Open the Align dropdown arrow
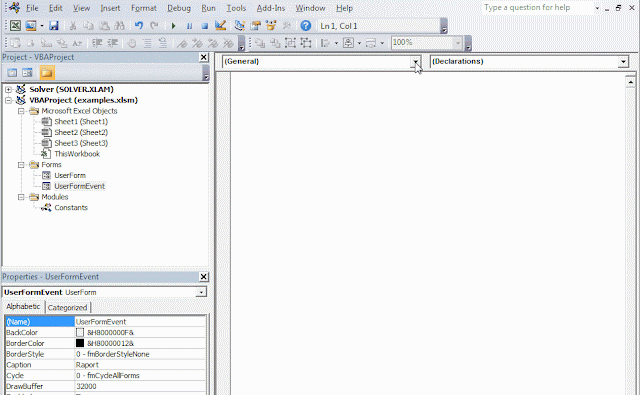Viewport: 640px width, 395px height. pos(336,43)
